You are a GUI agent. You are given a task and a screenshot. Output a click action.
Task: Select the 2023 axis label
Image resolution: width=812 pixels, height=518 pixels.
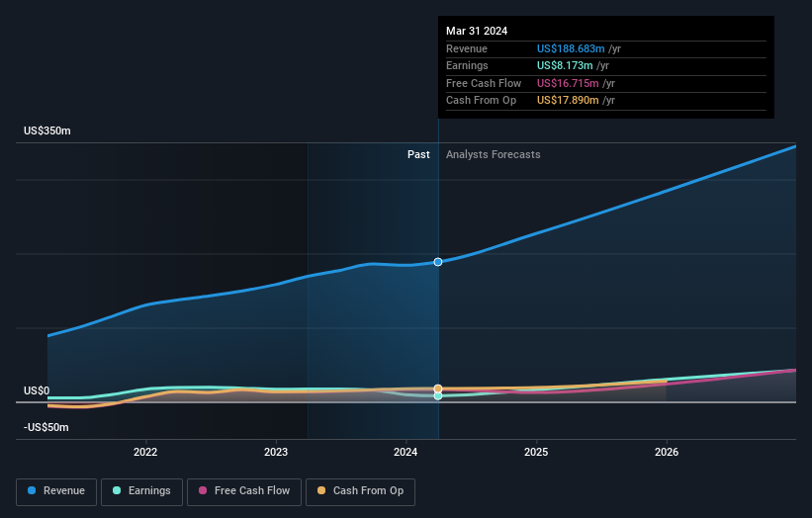276,452
